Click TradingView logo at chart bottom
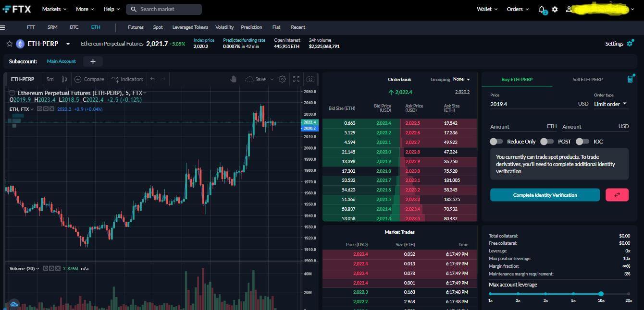644x310 pixels. coord(13,304)
